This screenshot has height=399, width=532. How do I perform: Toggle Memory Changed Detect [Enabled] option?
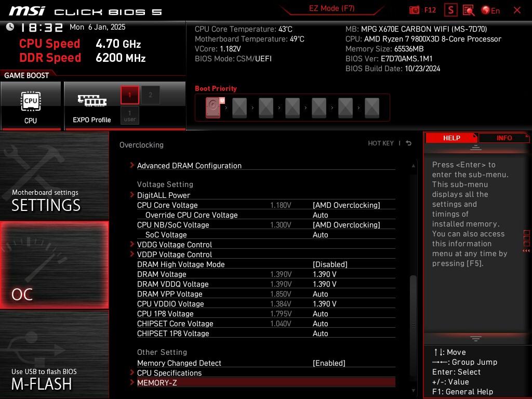(329, 363)
